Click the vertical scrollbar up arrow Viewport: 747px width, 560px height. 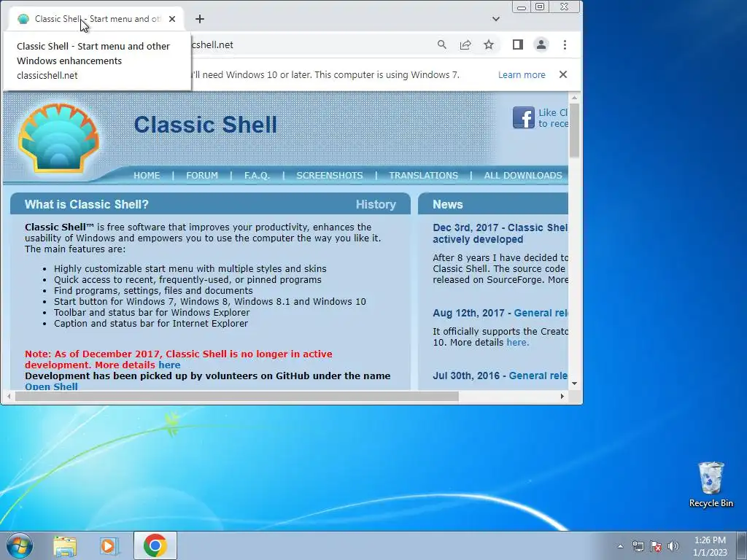point(575,98)
